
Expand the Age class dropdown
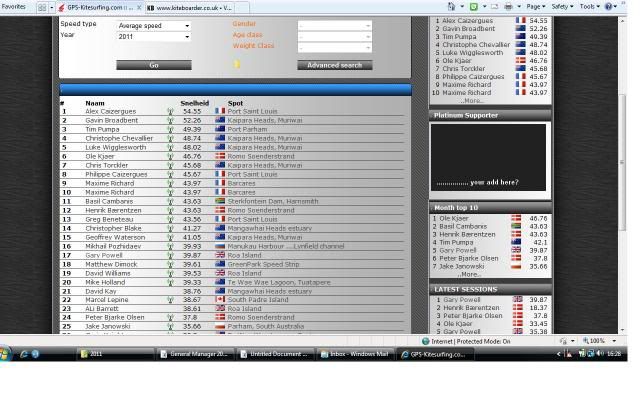(x=334, y=36)
